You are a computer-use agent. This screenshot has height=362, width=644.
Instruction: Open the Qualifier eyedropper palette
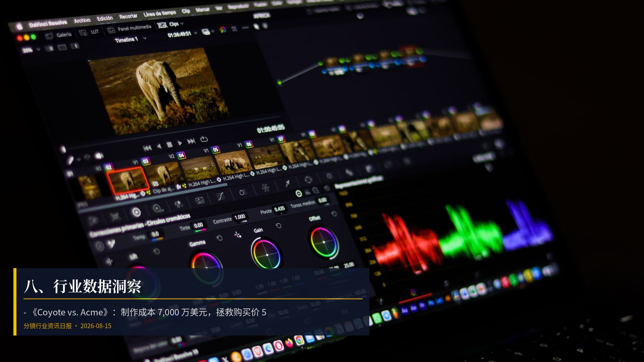point(287,183)
